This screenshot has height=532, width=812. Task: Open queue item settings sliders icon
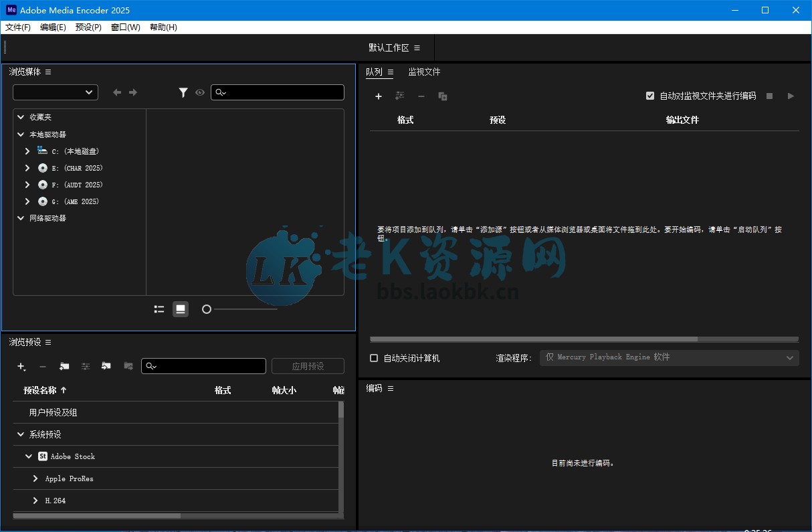click(x=400, y=96)
